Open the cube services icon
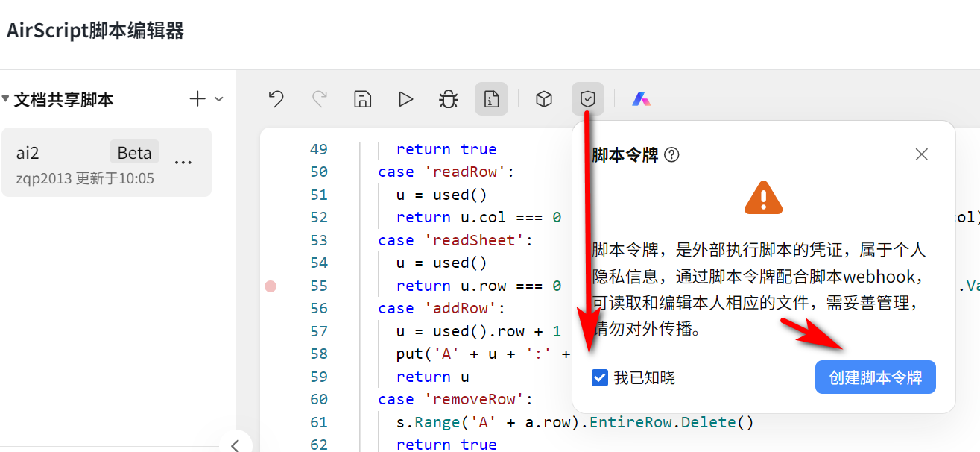980x452 pixels. point(544,98)
